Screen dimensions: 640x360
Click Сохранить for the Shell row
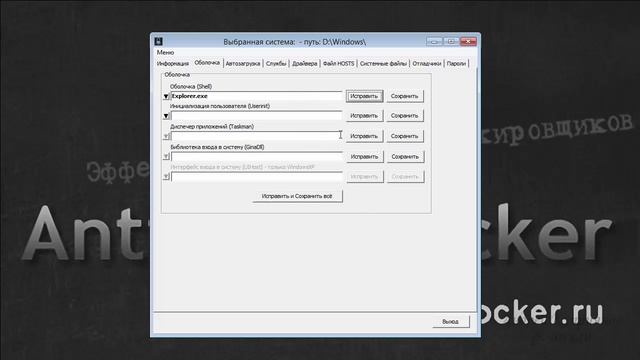404,96
